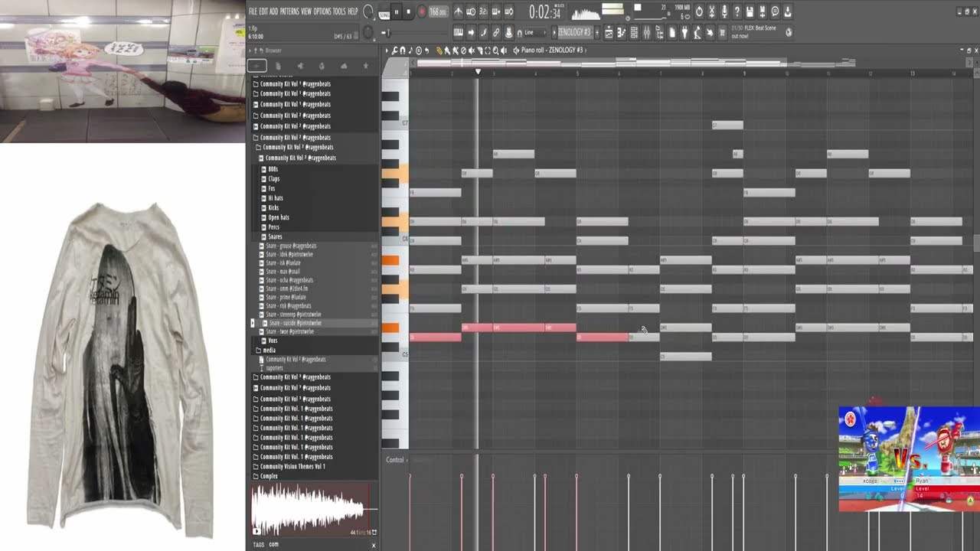Expand the Claps folder
The height and width of the screenshot is (551, 980).
tap(273, 178)
